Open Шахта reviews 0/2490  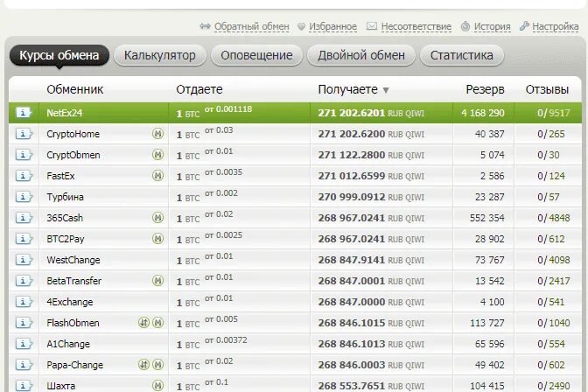pyautogui.click(x=554, y=386)
